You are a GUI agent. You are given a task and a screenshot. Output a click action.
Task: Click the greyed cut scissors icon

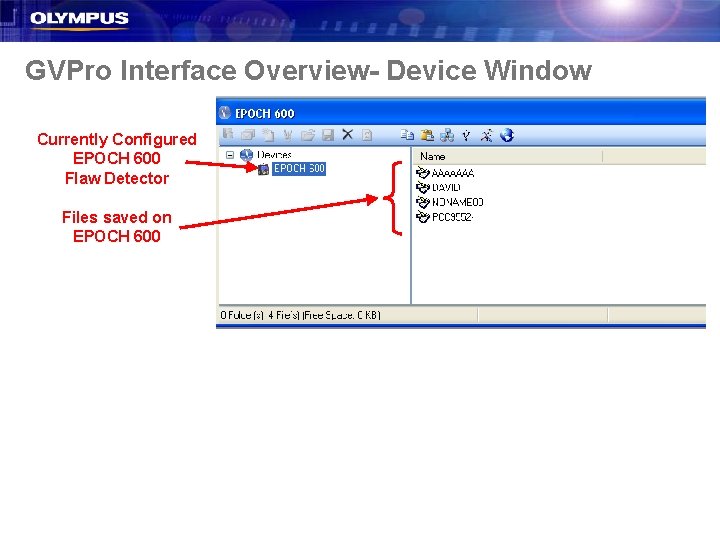288,135
